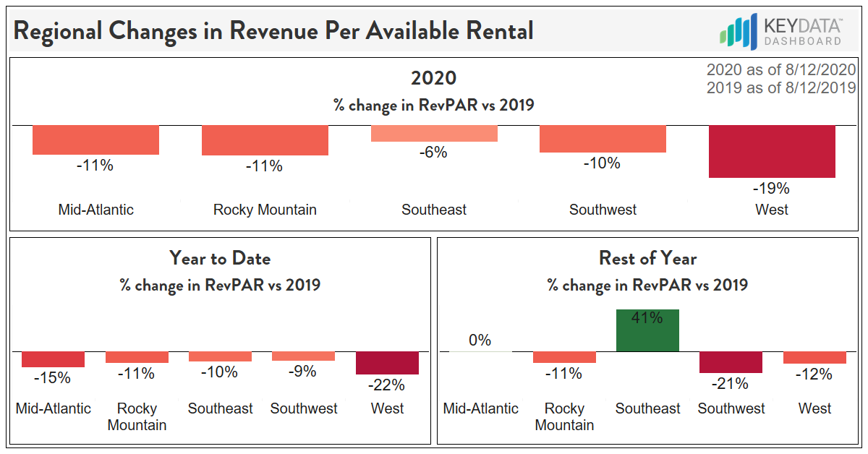Screen dimensions: 868x454
Task: Select the Rest of Year heading
Action: click(648, 258)
